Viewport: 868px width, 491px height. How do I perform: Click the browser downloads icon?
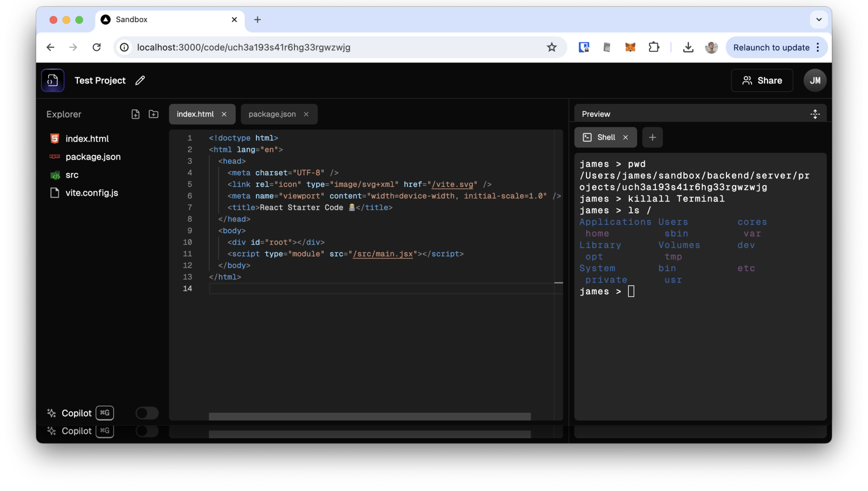tap(688, 47)
